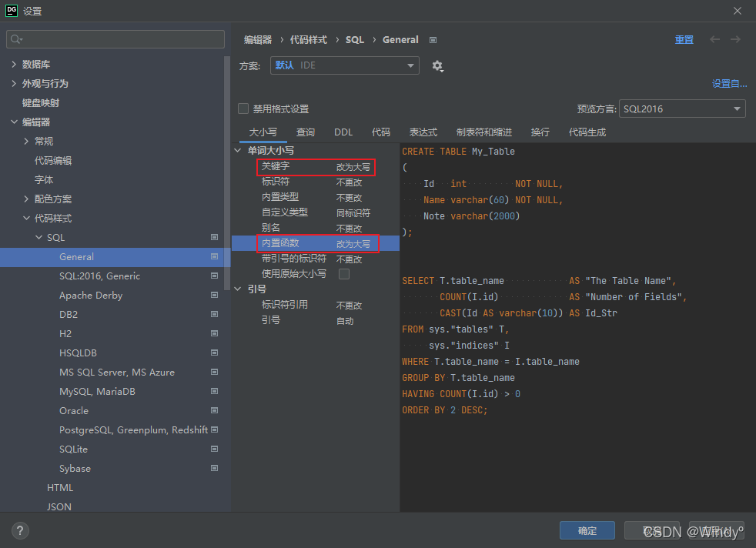Click the scheme icon beside Oracle

[x=215, y=411]
